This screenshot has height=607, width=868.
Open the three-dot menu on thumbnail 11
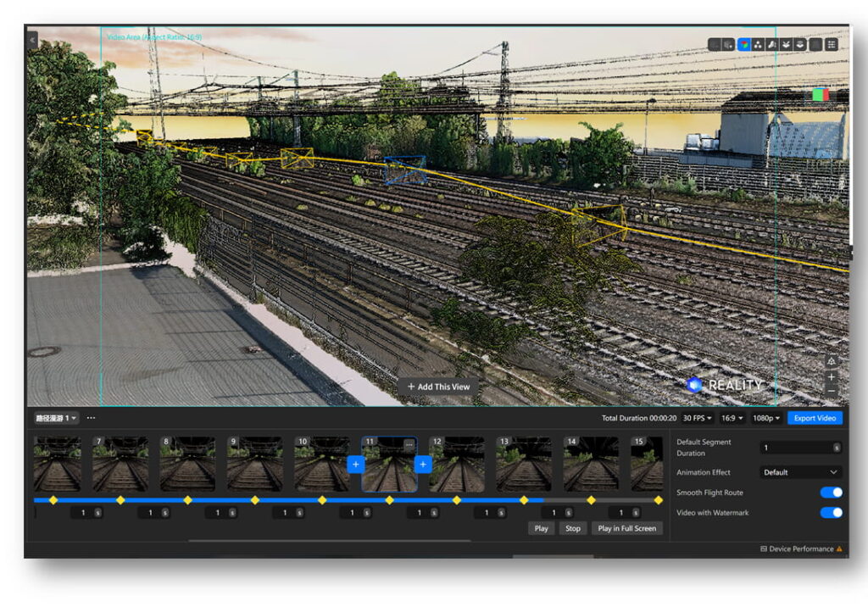[x=409, y=444]
